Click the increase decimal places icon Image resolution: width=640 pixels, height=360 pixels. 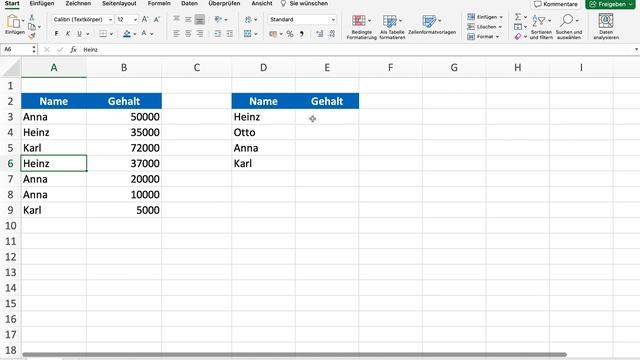coord(320,34)
